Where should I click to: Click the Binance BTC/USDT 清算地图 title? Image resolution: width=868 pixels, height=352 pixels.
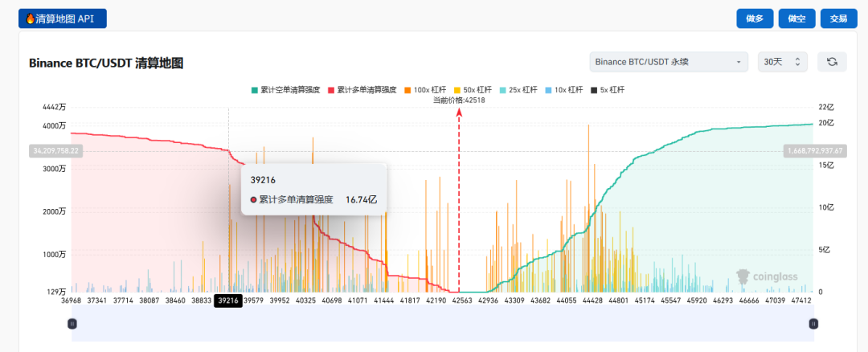106,63
